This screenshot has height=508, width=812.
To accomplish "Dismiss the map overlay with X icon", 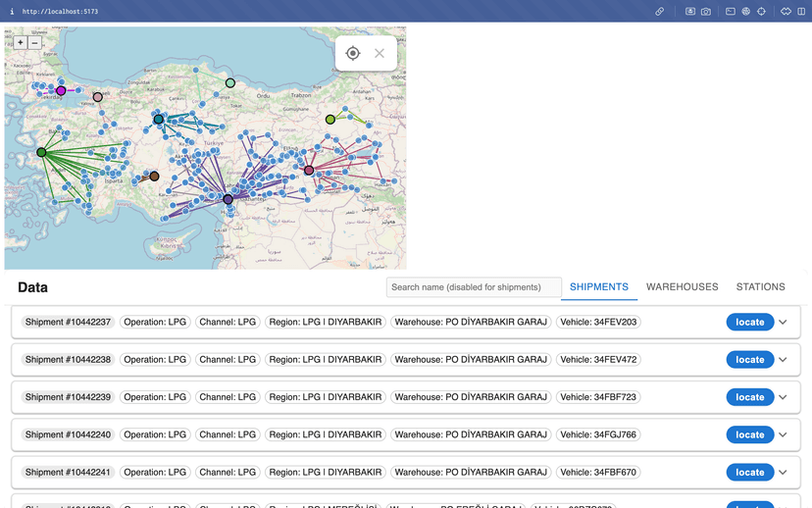I will 380,53.
